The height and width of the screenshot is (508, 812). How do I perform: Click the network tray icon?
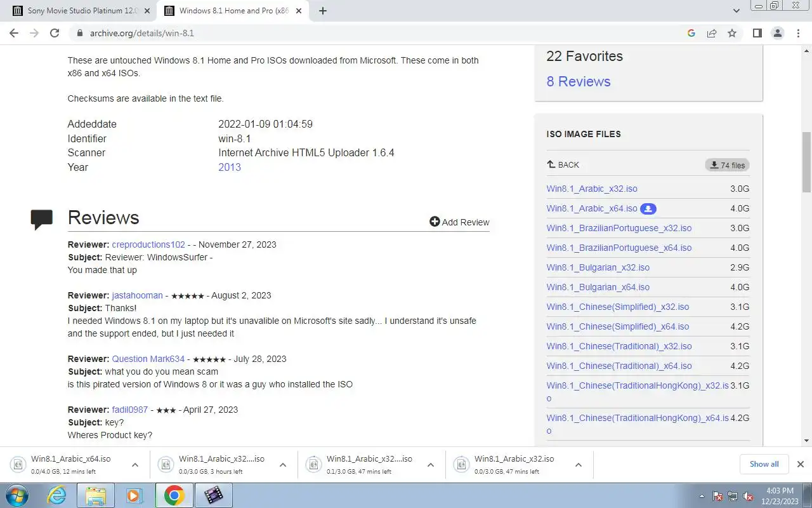tap(733, 496)
